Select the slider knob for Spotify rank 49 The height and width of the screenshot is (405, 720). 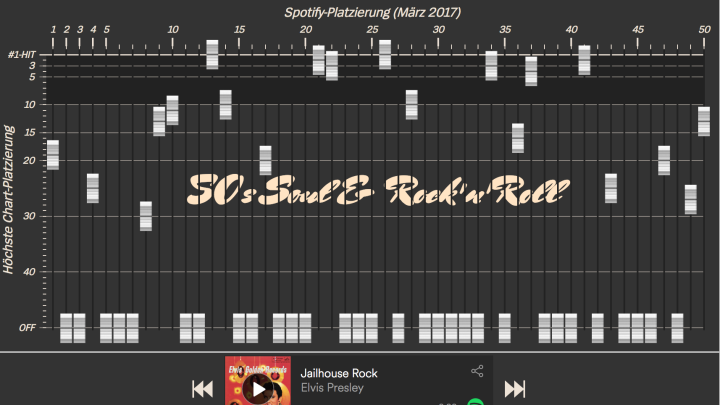click(x=691, y=199)
